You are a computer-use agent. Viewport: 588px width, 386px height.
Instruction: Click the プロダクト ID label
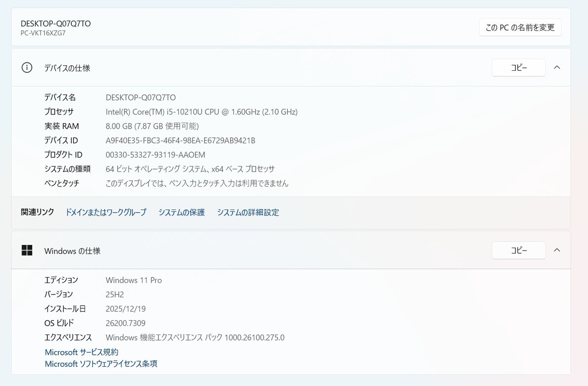[x=63, y=155]
